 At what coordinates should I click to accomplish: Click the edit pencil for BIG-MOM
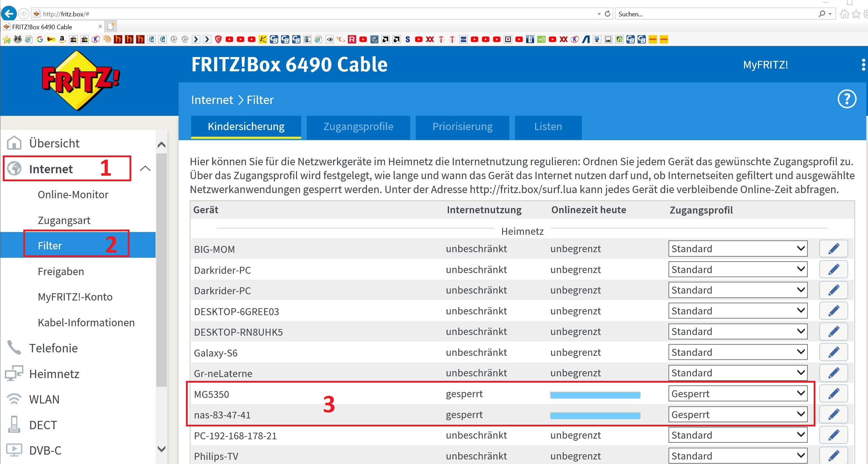point(833,249)
